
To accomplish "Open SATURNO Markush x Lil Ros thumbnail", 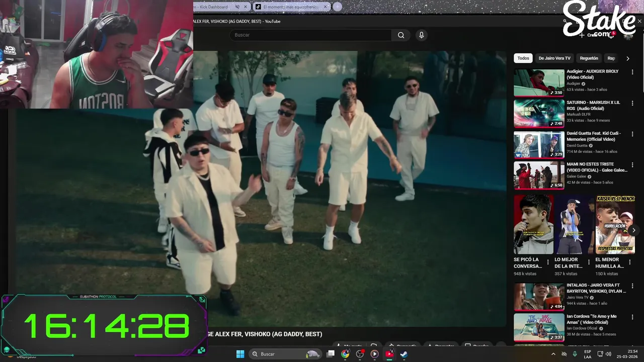I will [539, 114].
